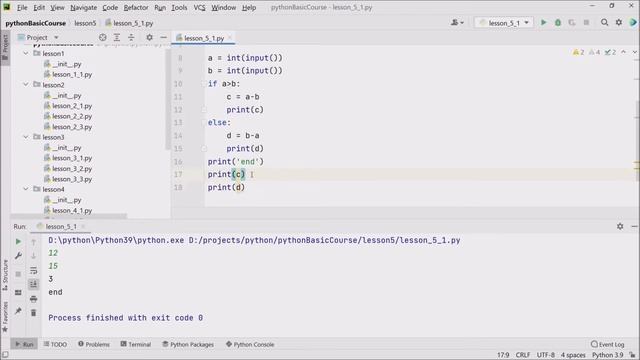Viewport: 640px width, 360px height.
Task: Start debugging with the toolbar bug icon
Action: pyautogui.click(x=558, y=23)
